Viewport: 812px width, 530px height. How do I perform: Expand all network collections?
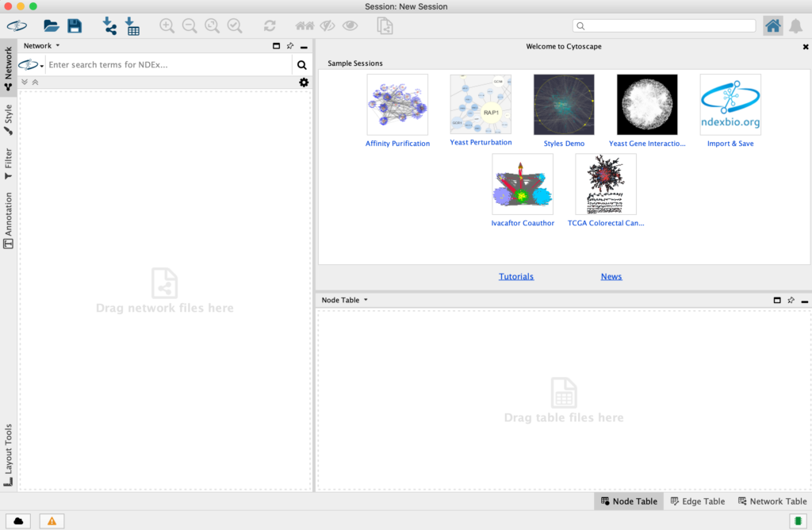(x=25, y=82)
